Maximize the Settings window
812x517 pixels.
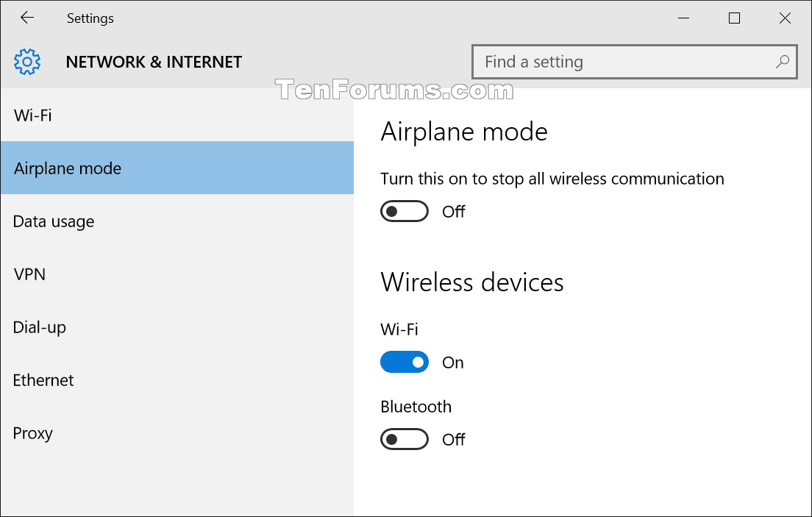pyautogui.click(x=734, y=18)
